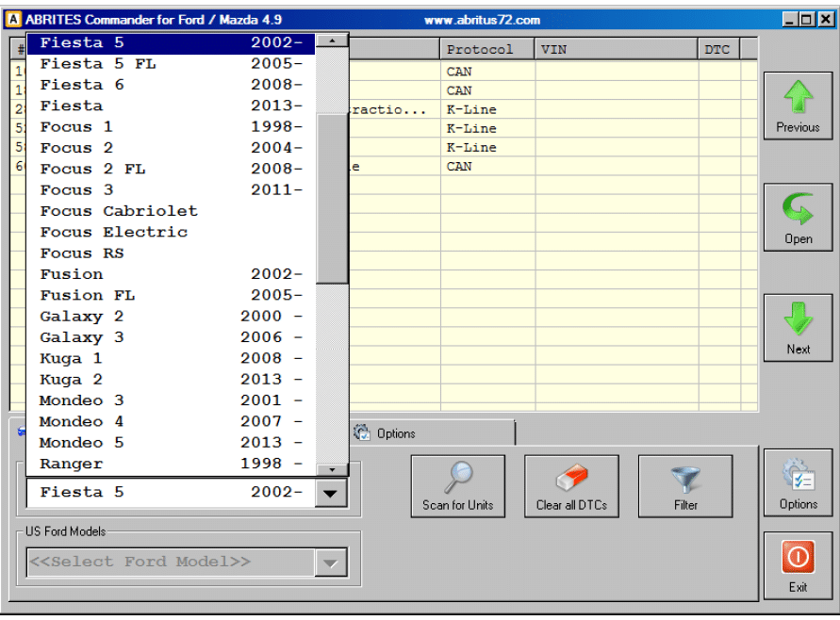Image resolution: width=840 pixels, height=620 pixels.
Task: Open the Options gear checklist button
Action: tap(798, 477)
